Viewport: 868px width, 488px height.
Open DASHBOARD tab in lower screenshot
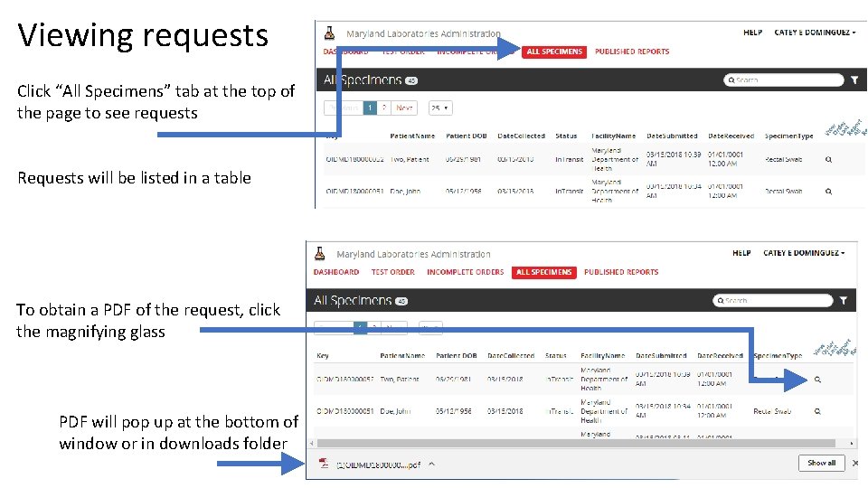pyautogui.click(x=336, y=272)
